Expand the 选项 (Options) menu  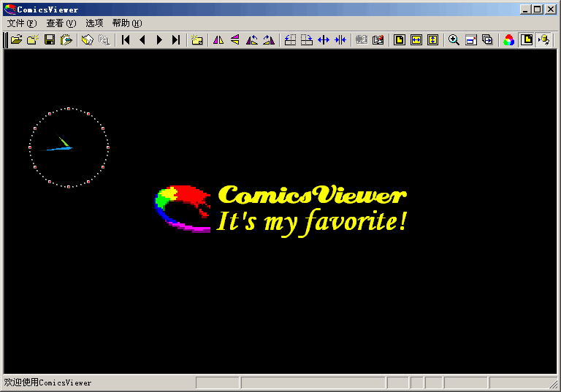94,23
